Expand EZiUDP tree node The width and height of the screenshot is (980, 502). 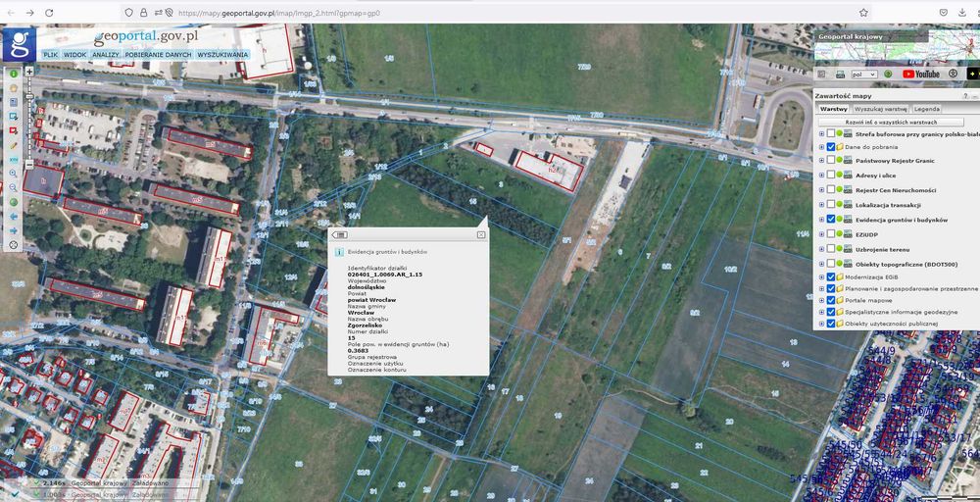tap(821, 233)
